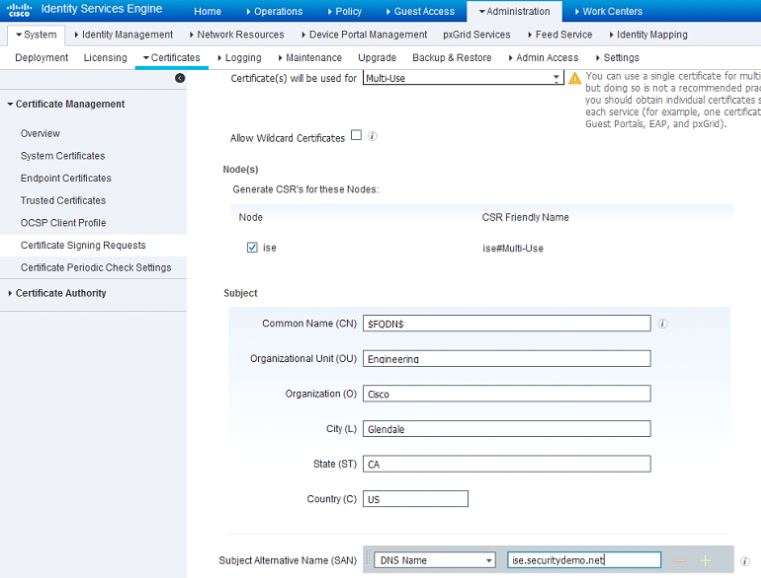Open the Policy menu
Screen dimensions: 761x578
tap(345, 11)
